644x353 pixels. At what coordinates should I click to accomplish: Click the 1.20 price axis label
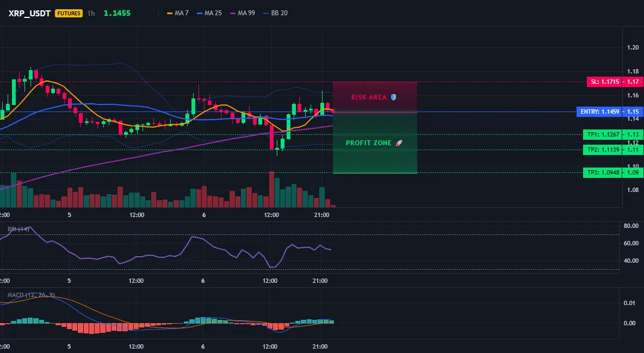(x=633, y=48)
